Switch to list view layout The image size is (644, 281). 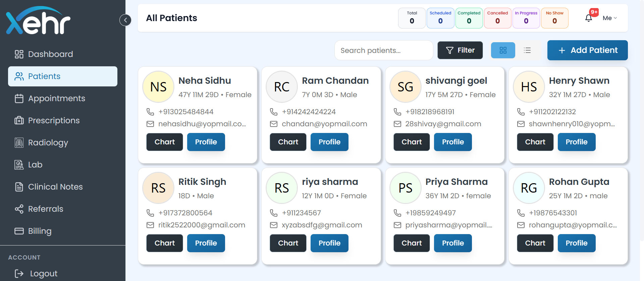(527, 50)
